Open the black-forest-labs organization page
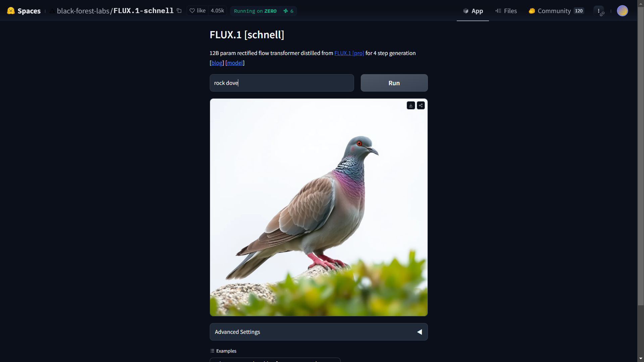This screenshot has width=644, height=362. point(83,11)
